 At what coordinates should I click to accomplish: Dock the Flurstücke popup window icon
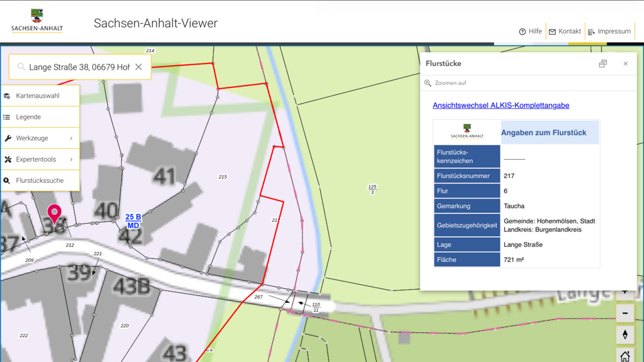(x=602, y=63)
